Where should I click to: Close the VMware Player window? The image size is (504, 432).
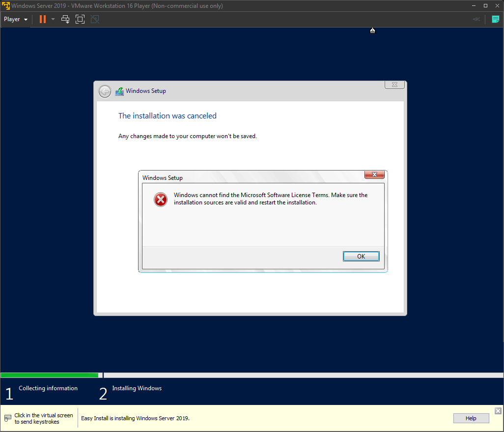click(497, 6)
